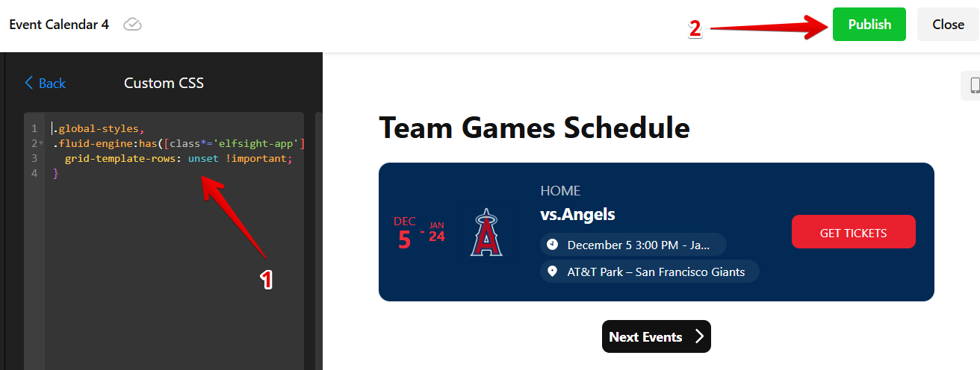Click the clock icon in event time
980x370 pixels.
tap(552, 245)
